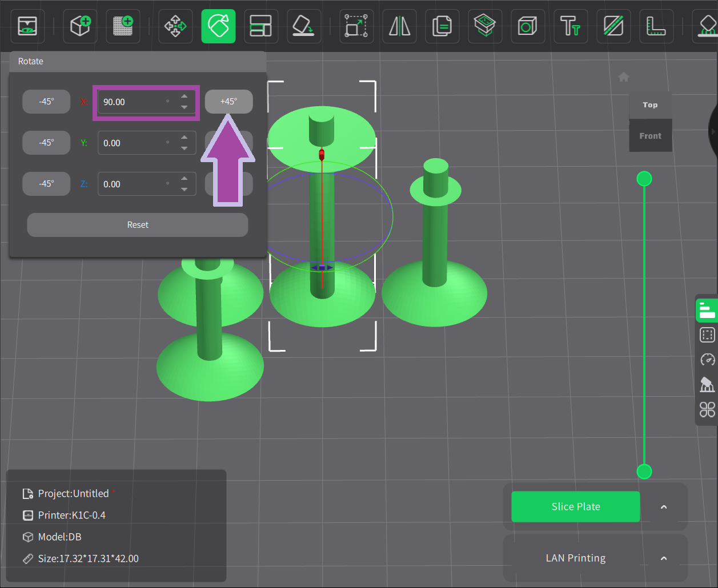Expand the LAN Printing options arrow
718x588 pixels.
[664, 558]
